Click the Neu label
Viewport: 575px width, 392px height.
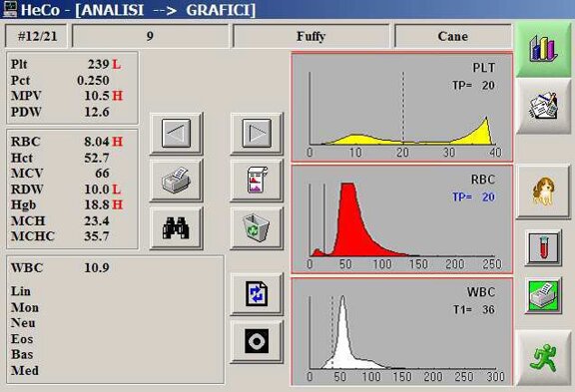pyautogui.click(x=23, y=323)
